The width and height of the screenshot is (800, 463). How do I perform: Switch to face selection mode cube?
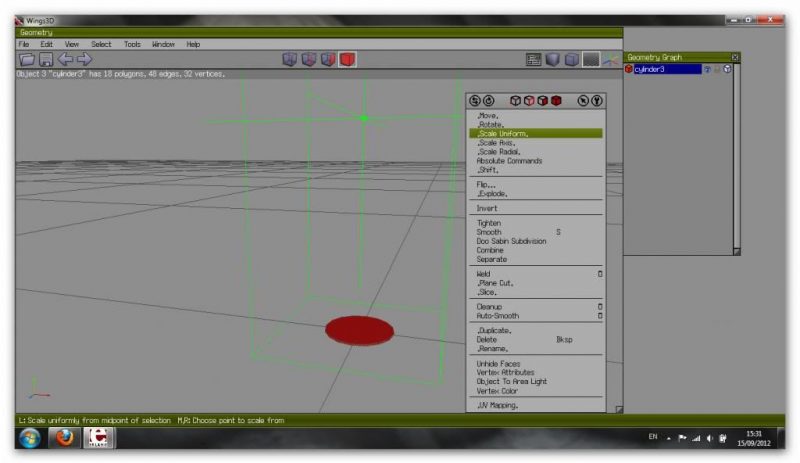(328, 60)
